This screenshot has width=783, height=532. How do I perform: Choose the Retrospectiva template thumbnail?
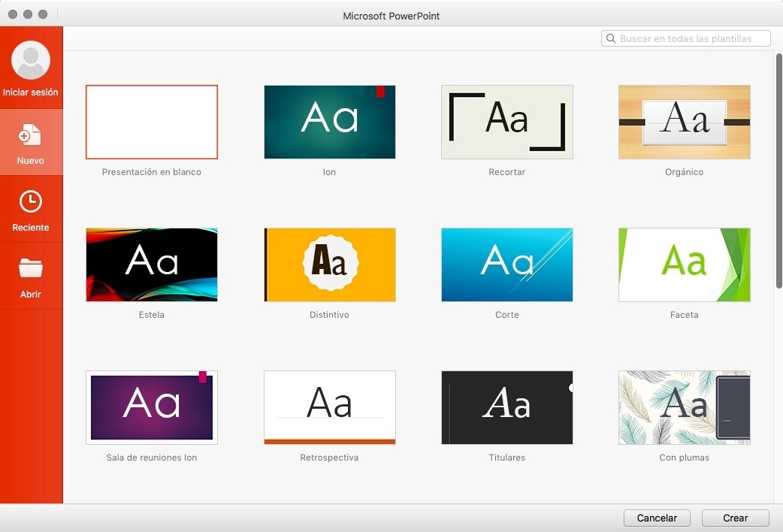(330, 407)
